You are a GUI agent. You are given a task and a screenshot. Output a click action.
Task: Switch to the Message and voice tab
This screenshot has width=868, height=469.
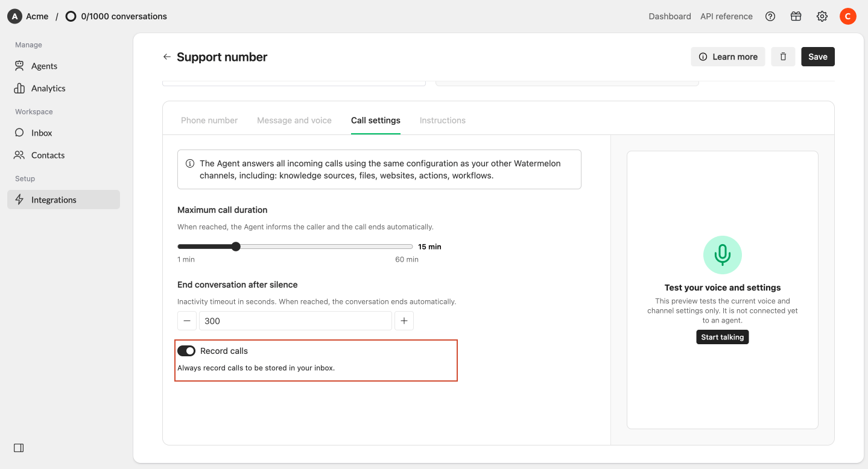pyautogui.click(x=294, y=121)
